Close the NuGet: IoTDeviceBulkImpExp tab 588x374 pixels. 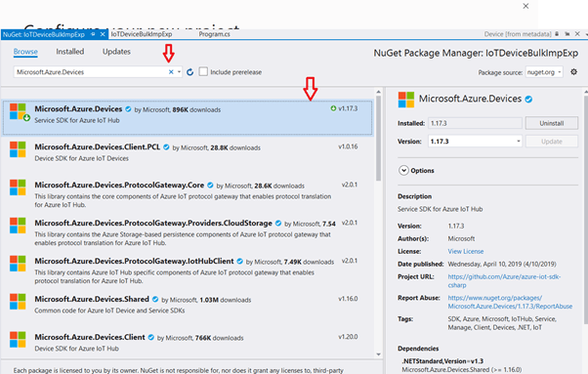103,34
